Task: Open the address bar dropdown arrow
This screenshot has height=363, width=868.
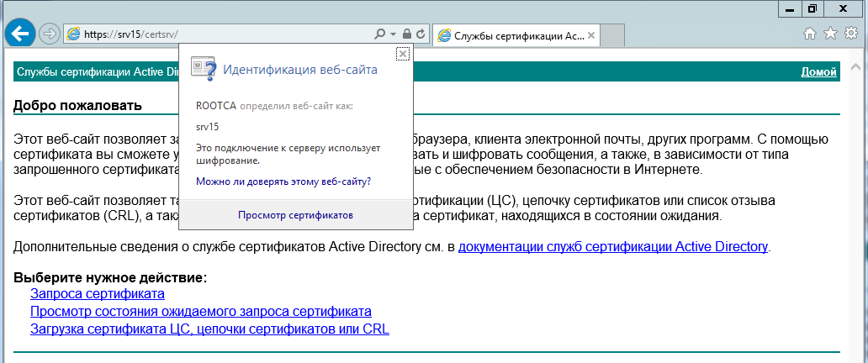Action: 394,34
